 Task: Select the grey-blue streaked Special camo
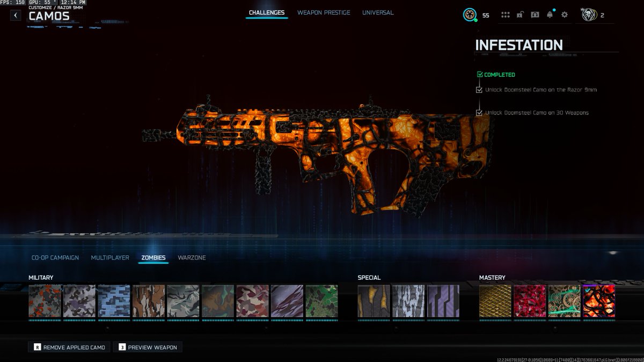click(x=408, y=301)
